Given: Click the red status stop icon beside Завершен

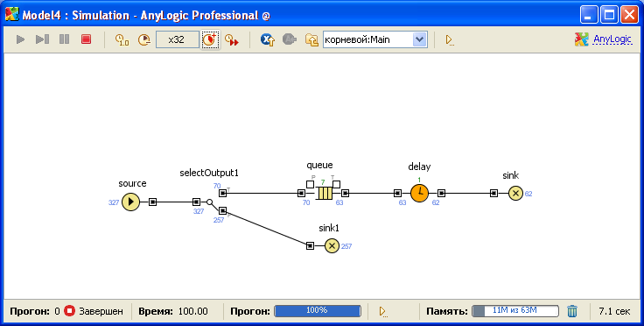Looking at the screenshot, I should (69, 311).
